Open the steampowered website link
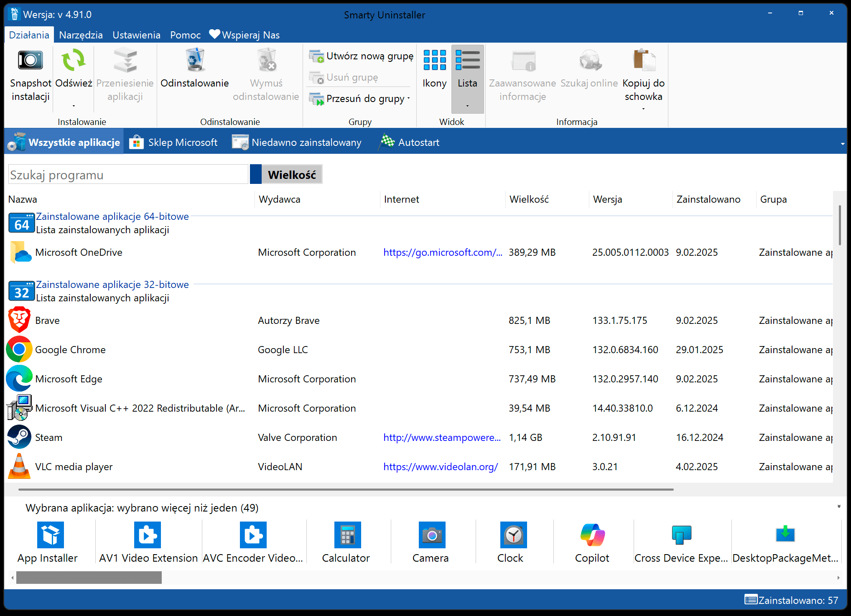The image size is (851, 616). point(442,438)
